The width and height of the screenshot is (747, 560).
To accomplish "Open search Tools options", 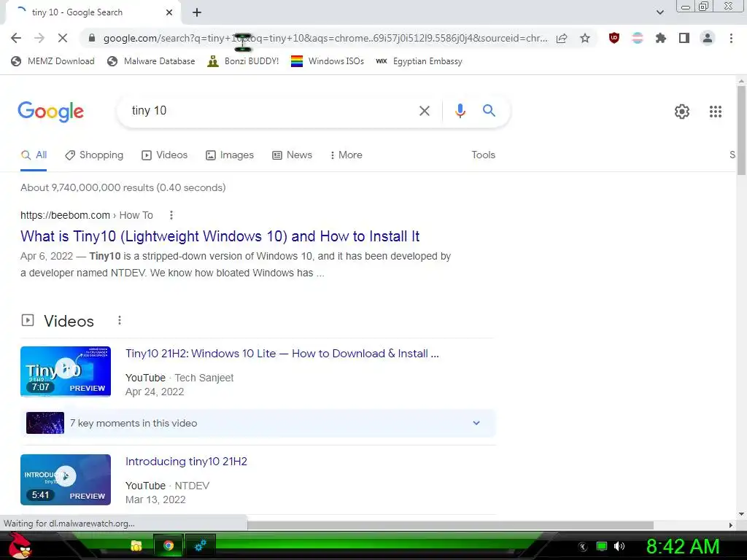I will [x=483, y=155].
